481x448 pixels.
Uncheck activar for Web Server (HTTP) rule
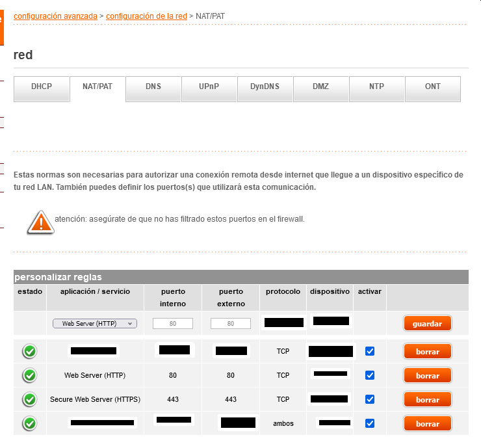(370, 375)
